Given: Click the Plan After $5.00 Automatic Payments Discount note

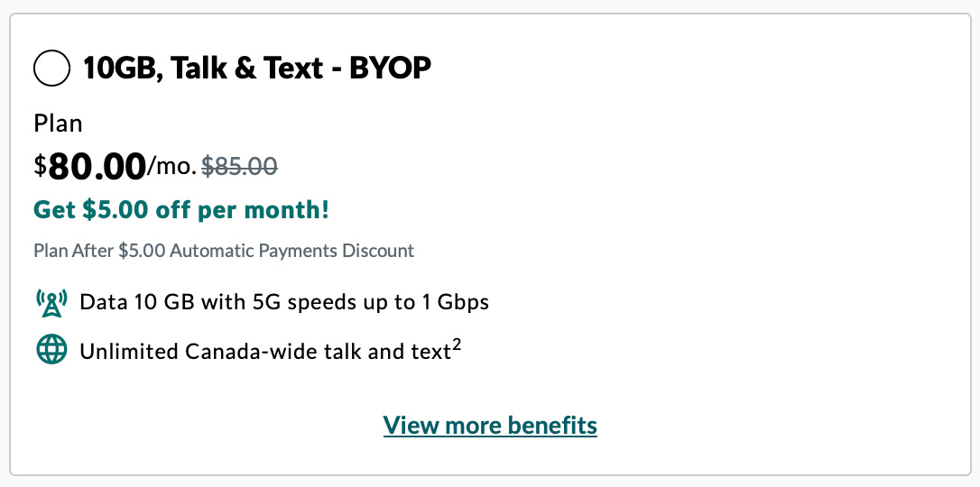Looking at the screenshot, I should pos(224,251).
